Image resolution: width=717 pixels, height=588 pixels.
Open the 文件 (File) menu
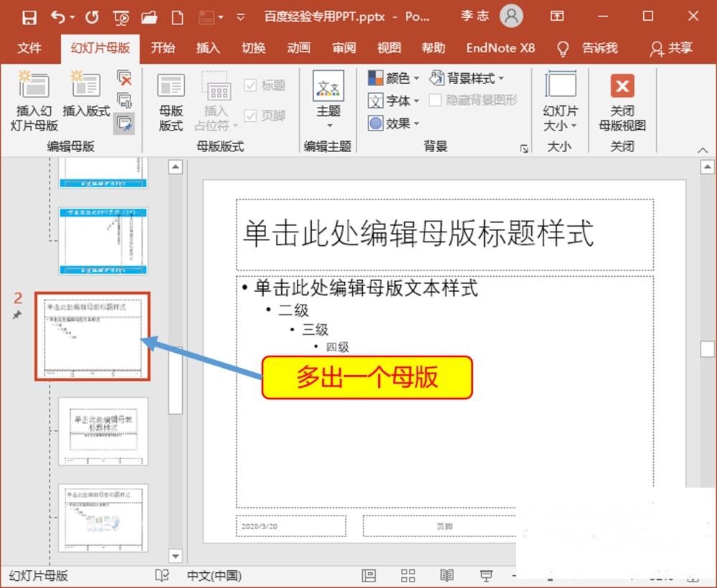29,48
